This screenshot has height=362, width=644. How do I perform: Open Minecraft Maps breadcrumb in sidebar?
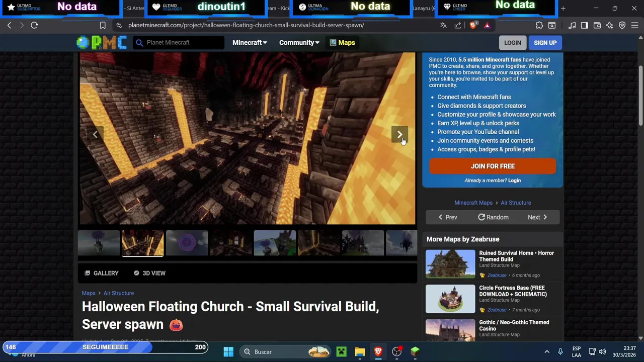point(473,203)
